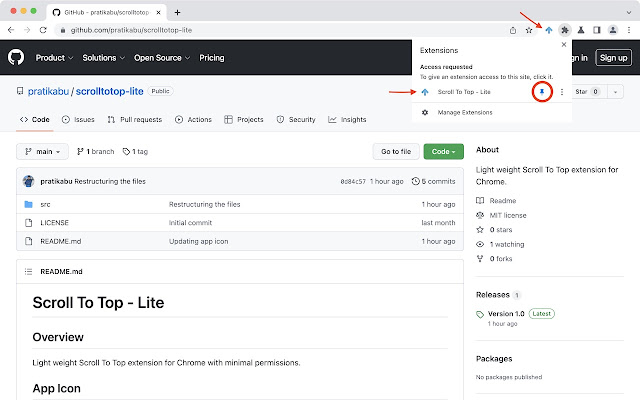Open the main branch dropdown
Image resolution: width=640 pixels, height=400 pixels.
[x=42, y=151]
